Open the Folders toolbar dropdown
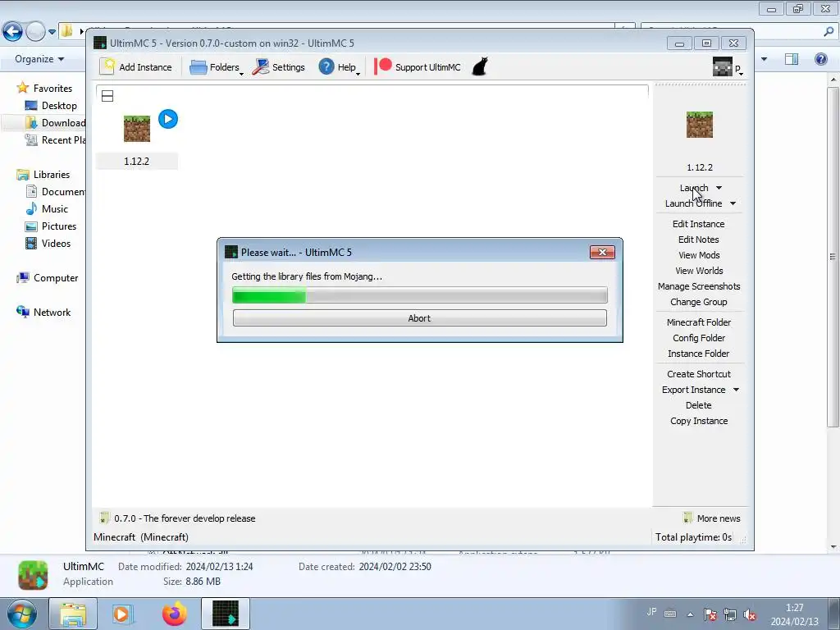 [x=217, y=67]
